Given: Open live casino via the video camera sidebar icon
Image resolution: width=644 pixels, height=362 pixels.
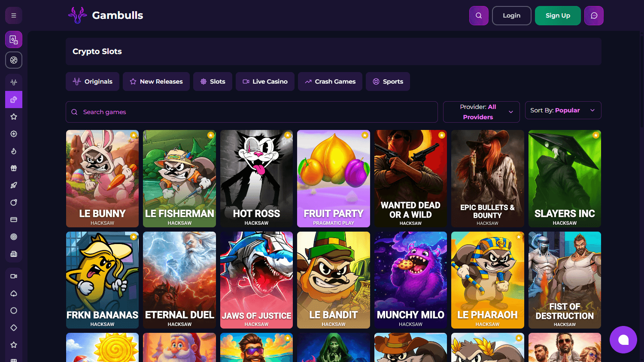Looking at the screenshot, I should [14, 276].
